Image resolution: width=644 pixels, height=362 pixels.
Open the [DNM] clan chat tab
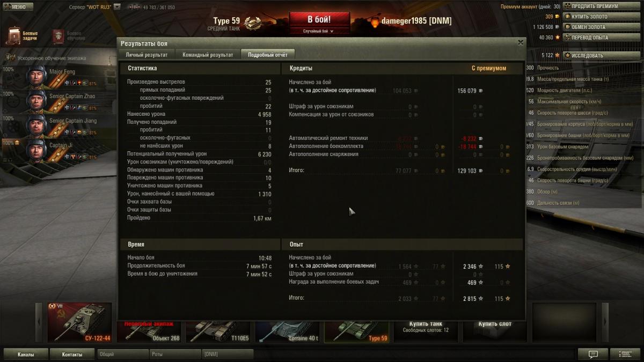pos(228,354)
